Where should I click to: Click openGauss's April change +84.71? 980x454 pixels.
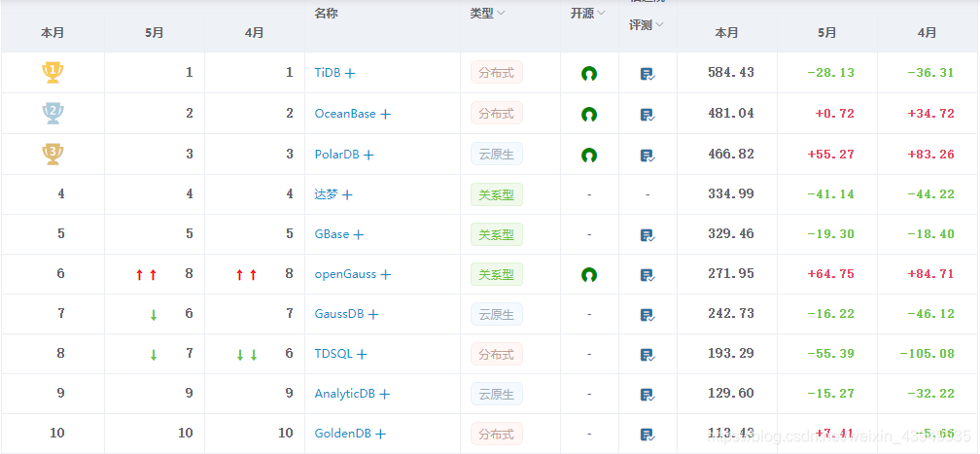(x=930, y=274)
